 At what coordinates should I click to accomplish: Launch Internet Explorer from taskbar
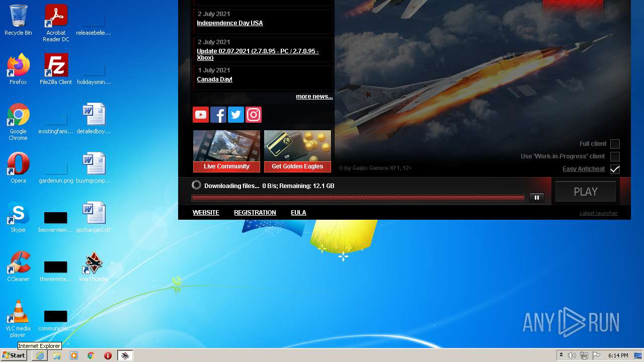point(40,355)
